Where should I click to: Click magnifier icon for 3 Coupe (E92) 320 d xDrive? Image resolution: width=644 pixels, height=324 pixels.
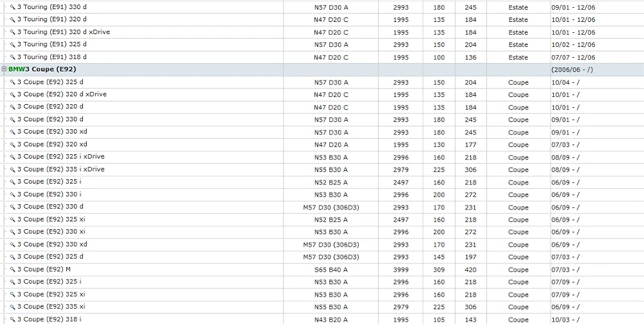(x=12, y=94)
